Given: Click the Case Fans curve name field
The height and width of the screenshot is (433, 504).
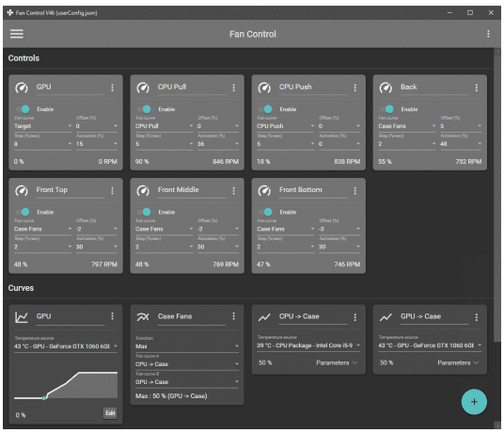Looking at the screenshot, I should (191, 317).
